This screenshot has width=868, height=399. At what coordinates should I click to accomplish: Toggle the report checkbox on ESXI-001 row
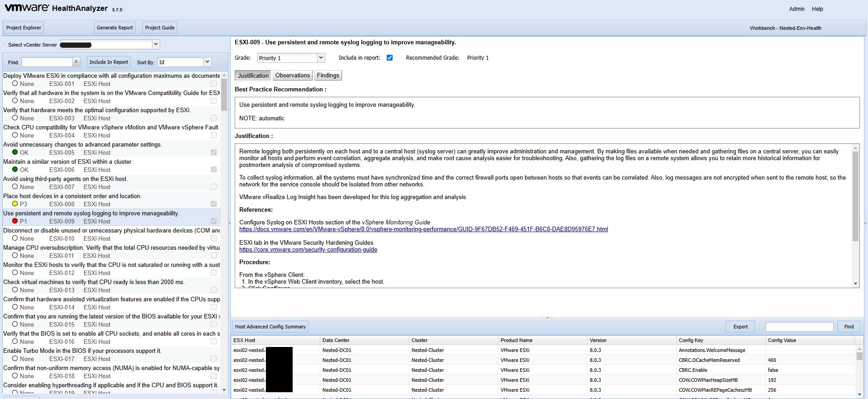pyautogui.click(x=213, y=84)
